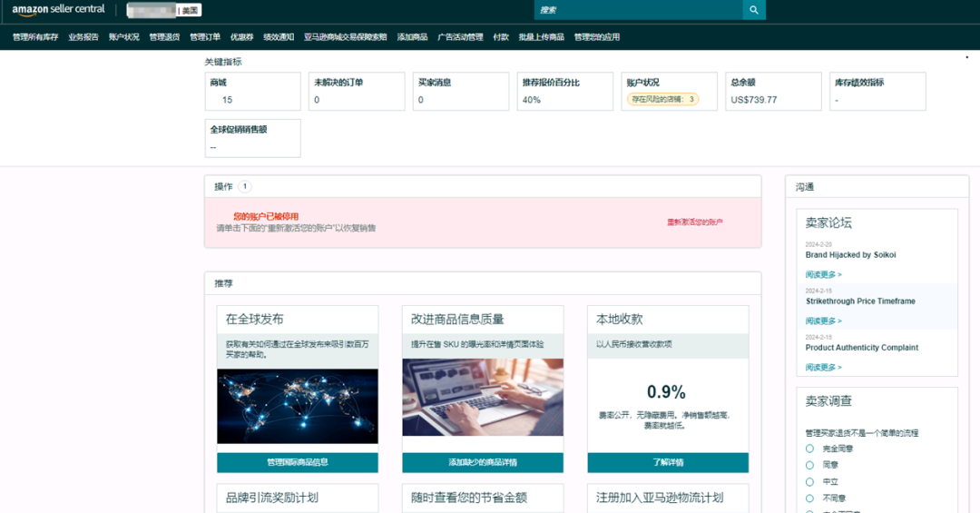Open the 随时查看您的节省金额 card
The image size is (980, 513).
pyautogui.click(x=483, y=498)
